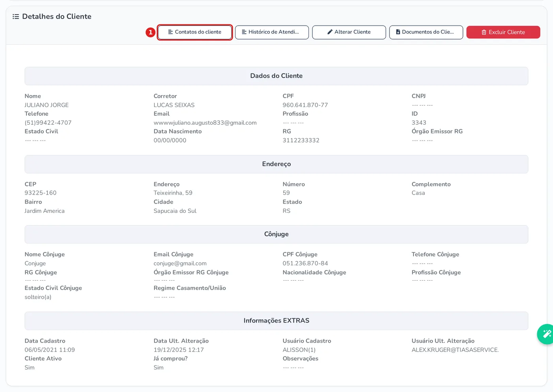Open Histórico de Atendimento button

coord(272,32)
